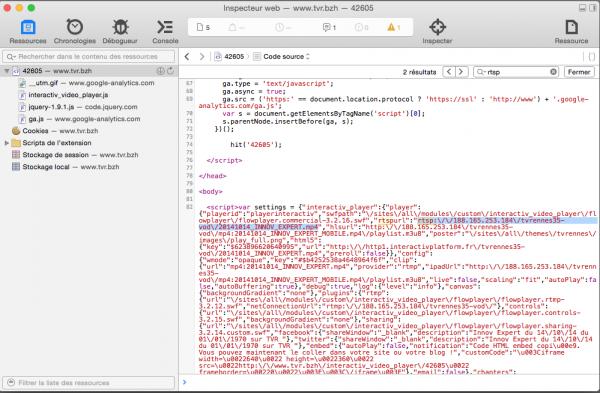This screenshot has height=393, width=600.
Task: Click the reload icon next to 42605
Action: (171, 71)
